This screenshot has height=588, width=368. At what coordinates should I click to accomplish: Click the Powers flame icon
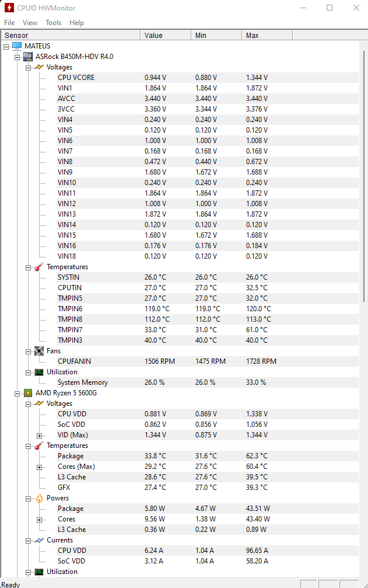39,498
